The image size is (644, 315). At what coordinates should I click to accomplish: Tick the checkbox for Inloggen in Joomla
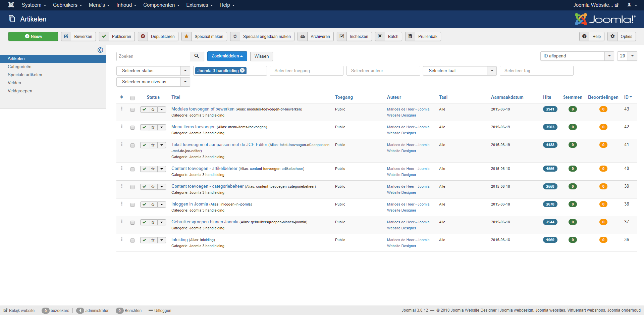coord(132,205)
